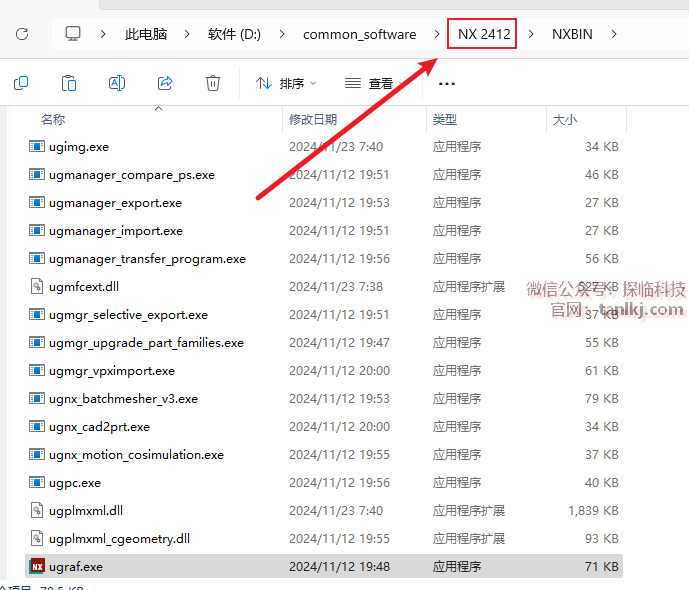
Task: Click NXBIN in the breadcrumb path
Action: pos(572,34)
